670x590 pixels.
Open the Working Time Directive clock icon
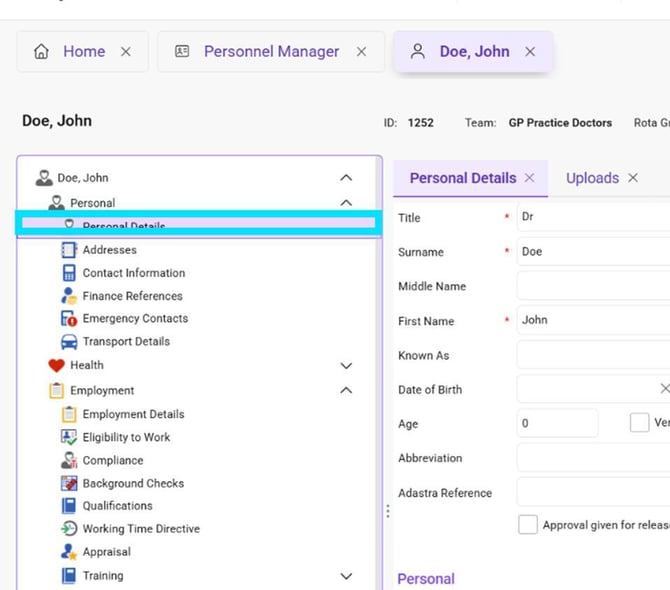pos(69,528)
